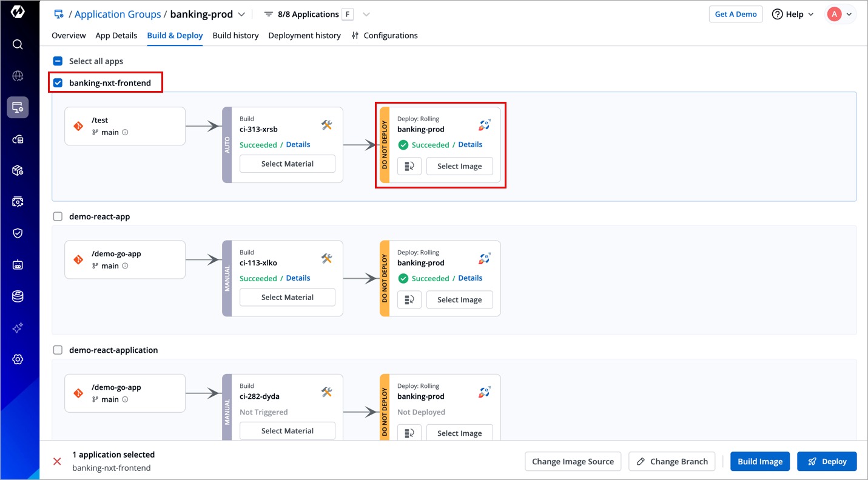
Task: Click the Devtron logo at top left
Action: (18, 12)
